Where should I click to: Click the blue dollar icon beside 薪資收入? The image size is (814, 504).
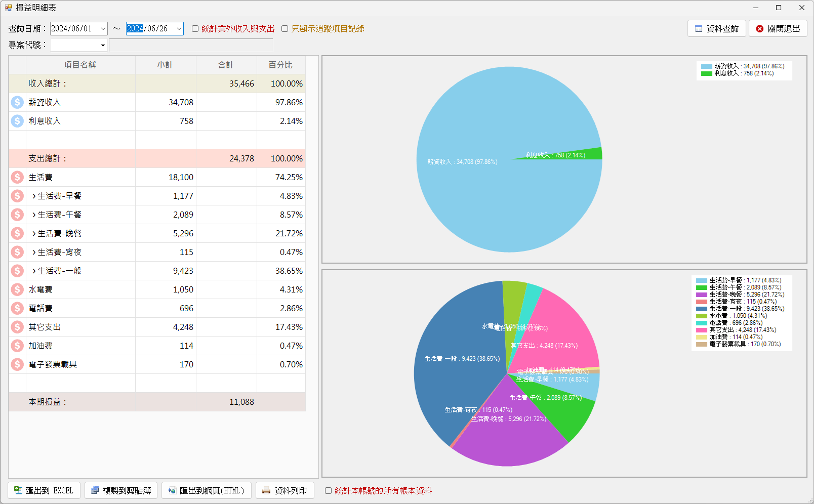[17, 102]
